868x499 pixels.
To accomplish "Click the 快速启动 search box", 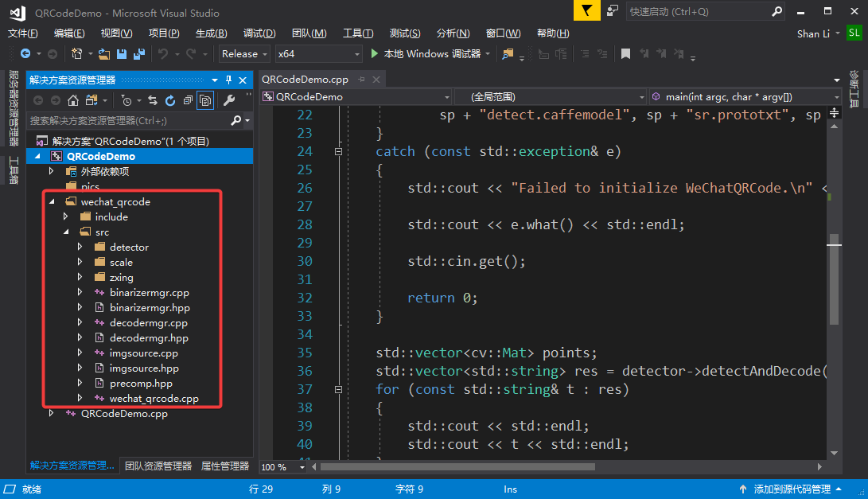I will click(x=697, y=12).
